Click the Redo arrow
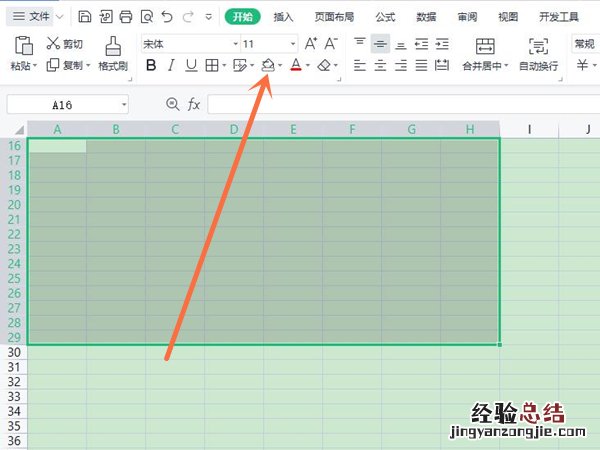This screenshot has height=450, width=600. click(x=188, y=16)
